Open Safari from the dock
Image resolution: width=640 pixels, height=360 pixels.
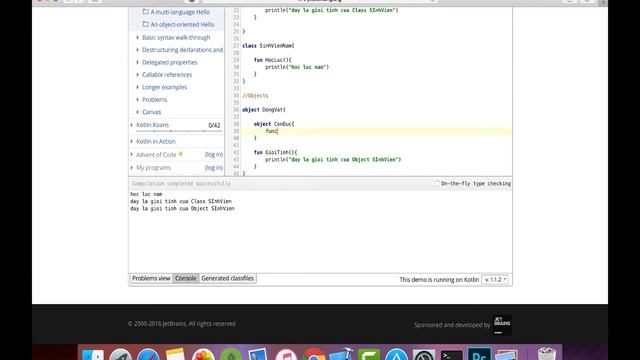click(148, 355)
